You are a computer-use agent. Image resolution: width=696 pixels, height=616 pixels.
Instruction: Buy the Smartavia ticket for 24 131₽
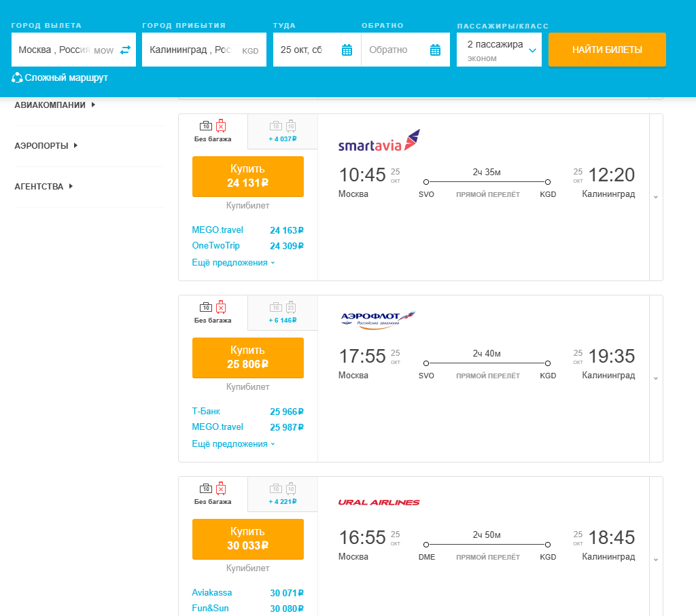tap(248, 176)
